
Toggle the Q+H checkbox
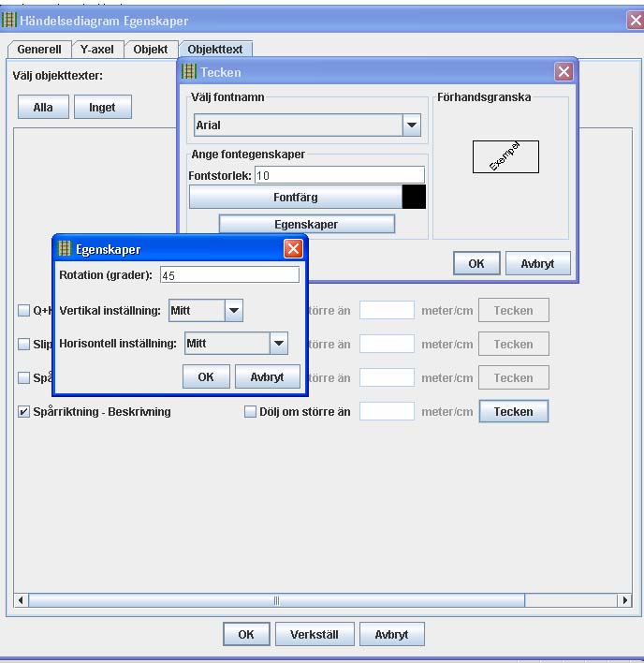pyautogui.click(x=23, y=310)
